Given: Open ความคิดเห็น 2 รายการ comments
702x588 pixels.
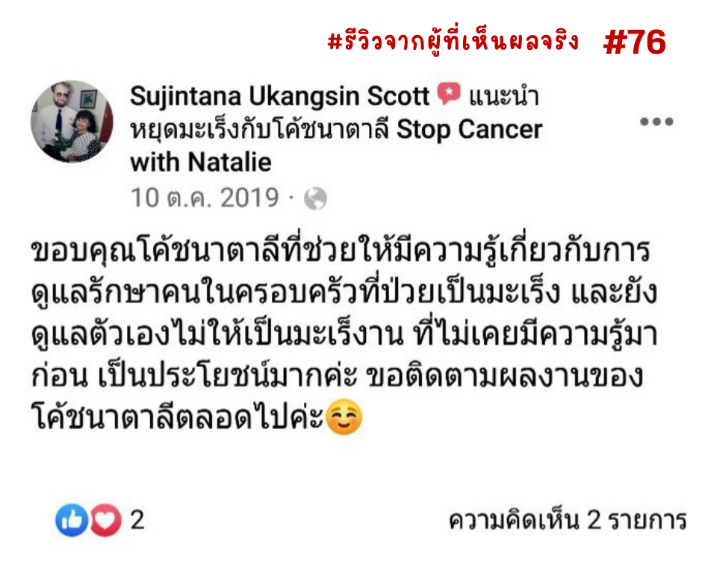Looking at the screenshot, I should [568, 520].
